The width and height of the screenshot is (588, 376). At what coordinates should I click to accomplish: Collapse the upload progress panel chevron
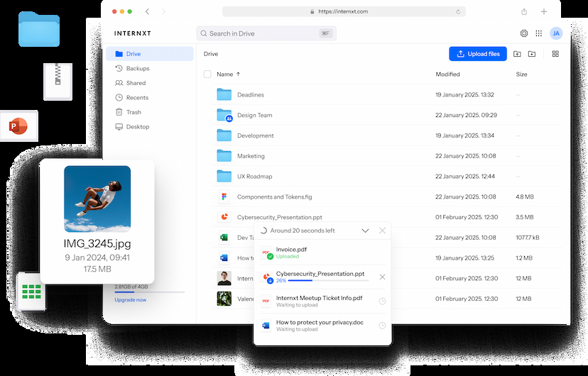[x=365, y=231]
